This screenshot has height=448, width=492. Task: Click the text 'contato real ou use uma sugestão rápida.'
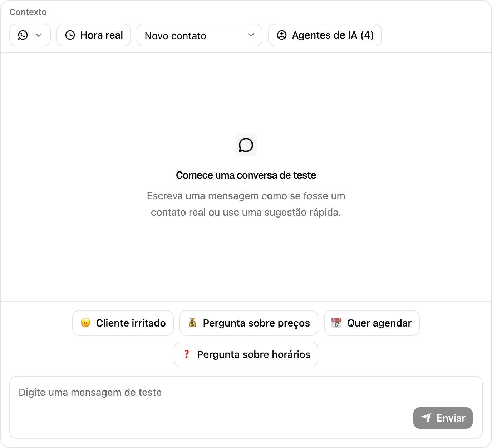click(246, 213)
